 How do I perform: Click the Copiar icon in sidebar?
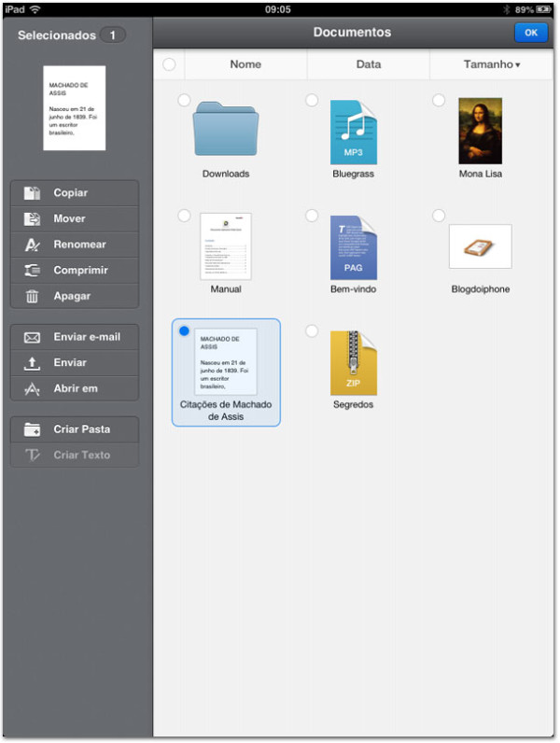pyautogui.click(x=32, y=193)
